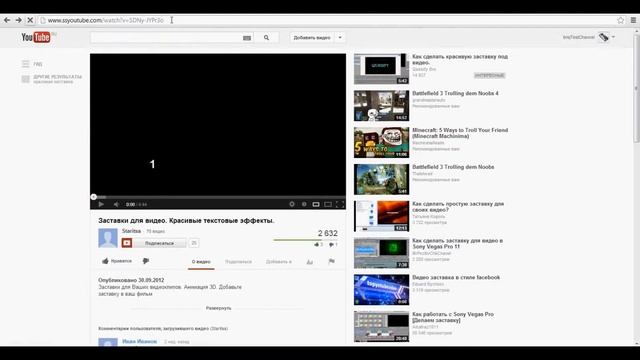This screenshot has width=640, height=360.
Task: Select the Добавить в tab
Action: tap(279, 262)
